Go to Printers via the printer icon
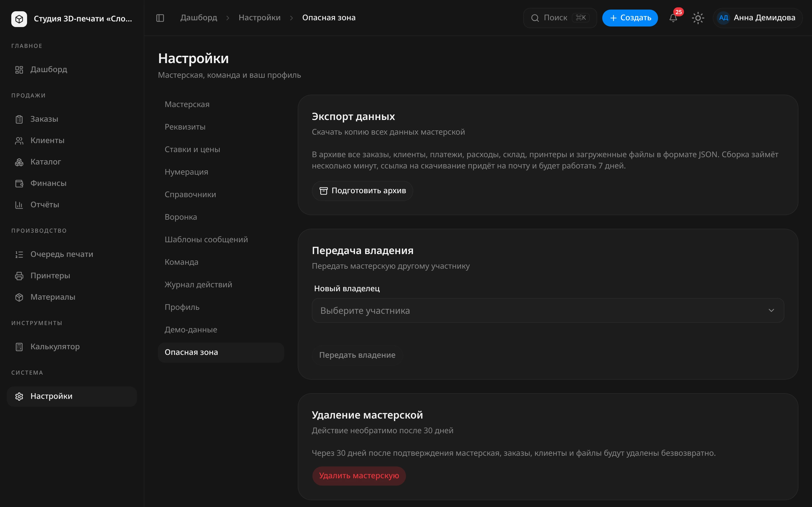This screenshot has width=812, height=507. tap(19, 276)
